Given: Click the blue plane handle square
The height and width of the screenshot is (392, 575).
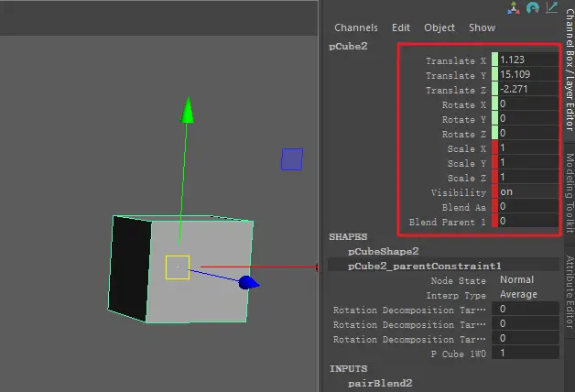Looking at the screenshot, I should [x=291, y=159].
